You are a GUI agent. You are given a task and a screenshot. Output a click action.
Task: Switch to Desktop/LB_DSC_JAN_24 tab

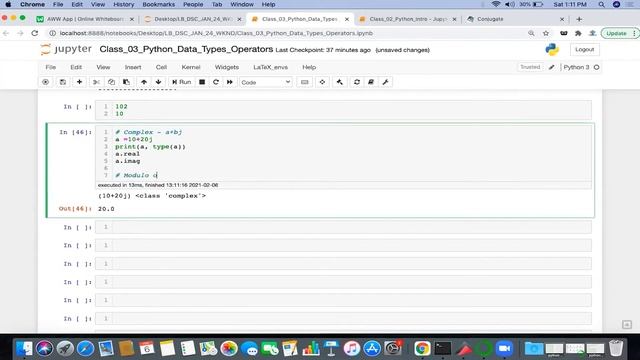tap(193, 19)
